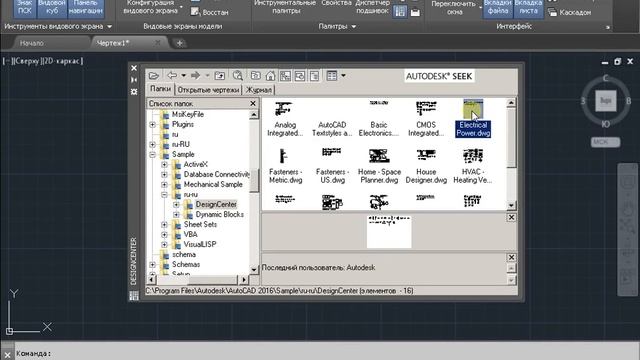Toggle the Description pane icon
Image resolution: width=640 pixels, height=360 pixels.
tap(314, 76)
